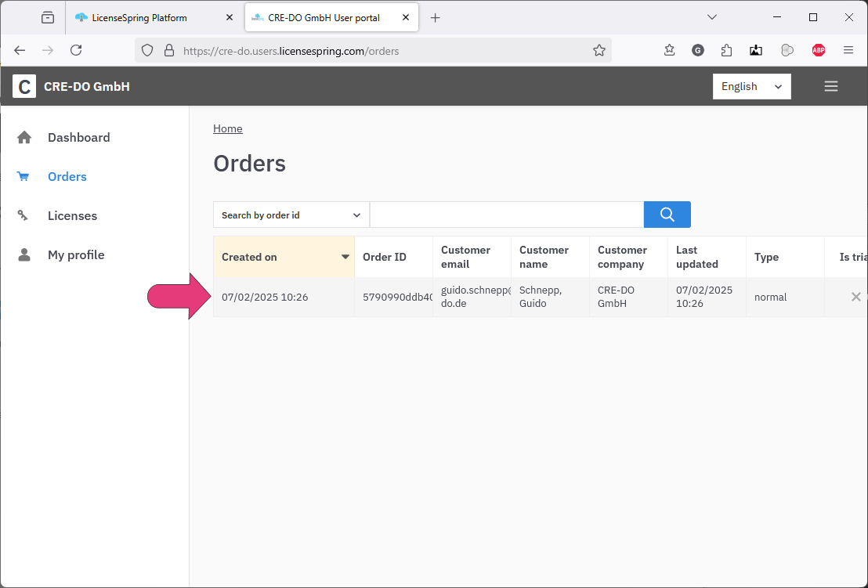Open Licenses in the sidebar
The height and width of the screenshot is (588, 868).
pyautogui.click(x=73, y=216)
